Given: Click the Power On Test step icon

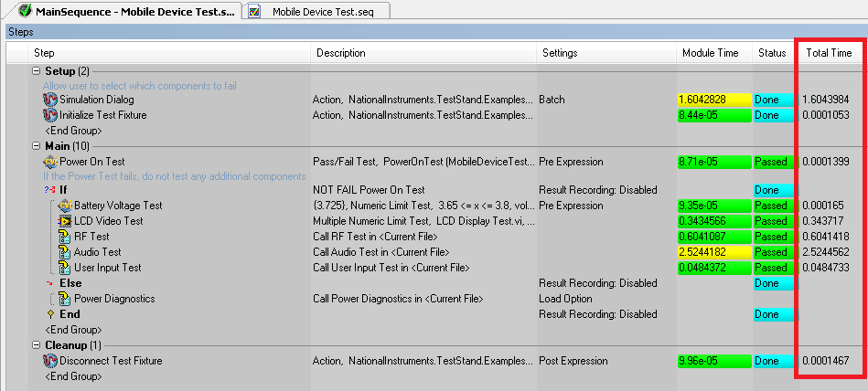Looking at the screenshot, I should coord(50,162).
